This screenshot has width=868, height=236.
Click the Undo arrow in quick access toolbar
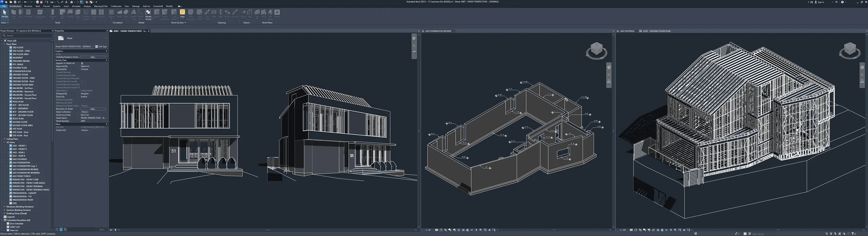click(25, 2)
